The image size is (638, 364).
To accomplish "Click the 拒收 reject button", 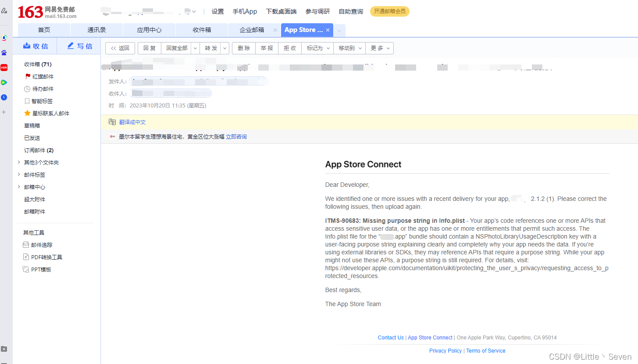I will click(x=290, y=48).
